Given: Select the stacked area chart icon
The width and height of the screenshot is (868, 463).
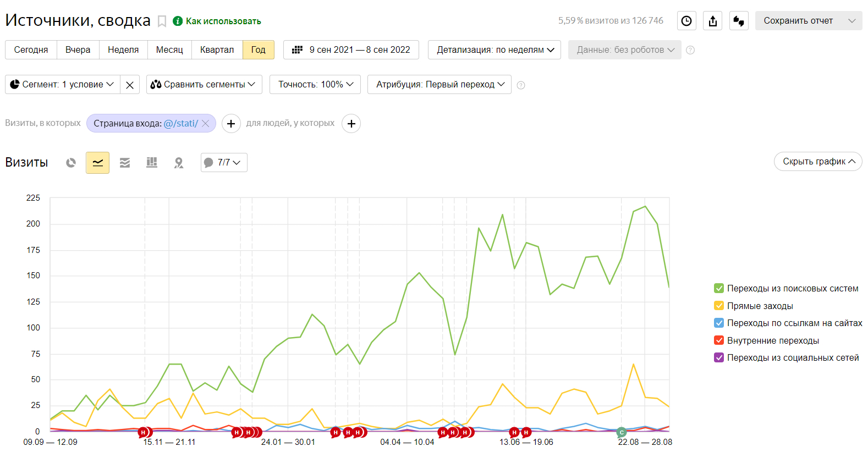Looking at the screenshot, I should pos(125,163).
